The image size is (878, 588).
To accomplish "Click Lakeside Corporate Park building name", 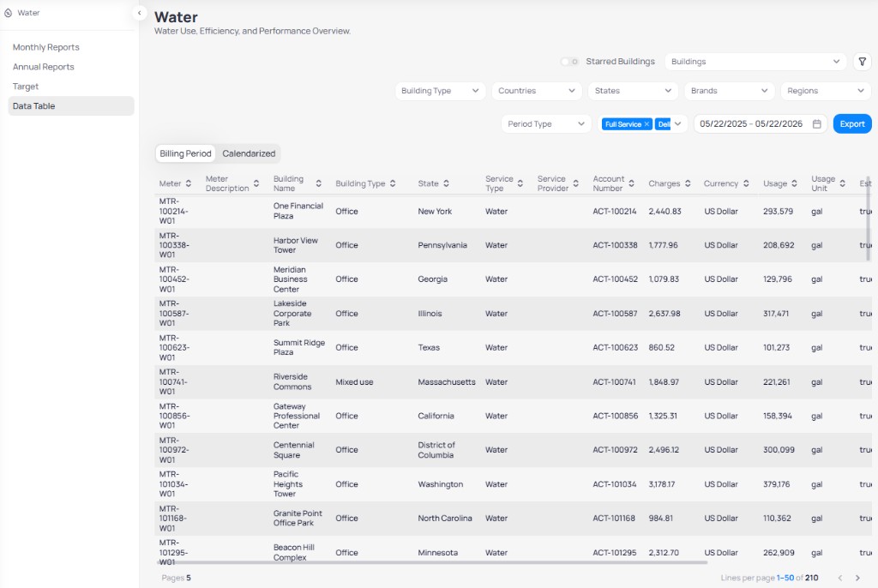I will click(x=292, y=314).
